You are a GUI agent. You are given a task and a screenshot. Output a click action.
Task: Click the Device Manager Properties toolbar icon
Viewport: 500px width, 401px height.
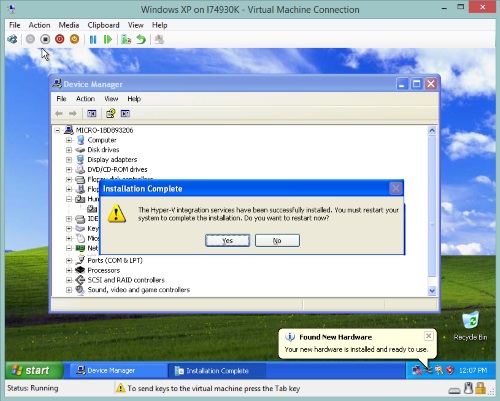tap(110, 113)
